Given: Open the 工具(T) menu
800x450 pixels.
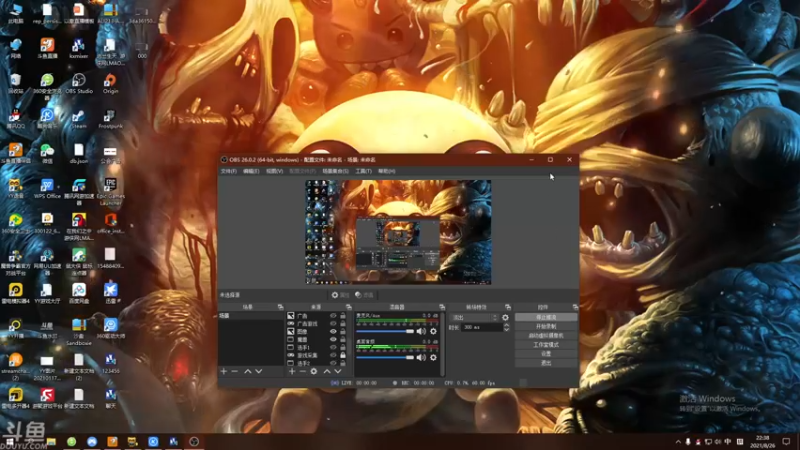Looking at the screenshot, I should (x=363, y=171).
